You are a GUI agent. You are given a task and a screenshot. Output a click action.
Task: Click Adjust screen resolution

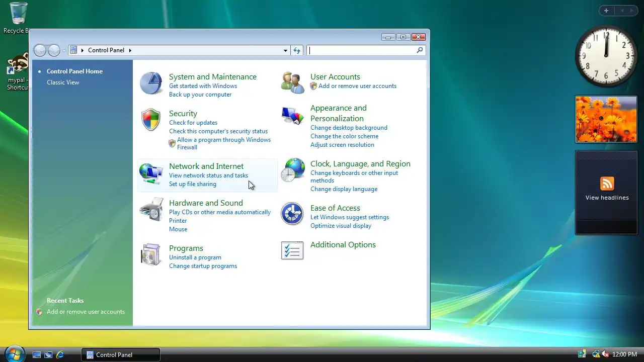pyautogui.click(x=342, y=145)
